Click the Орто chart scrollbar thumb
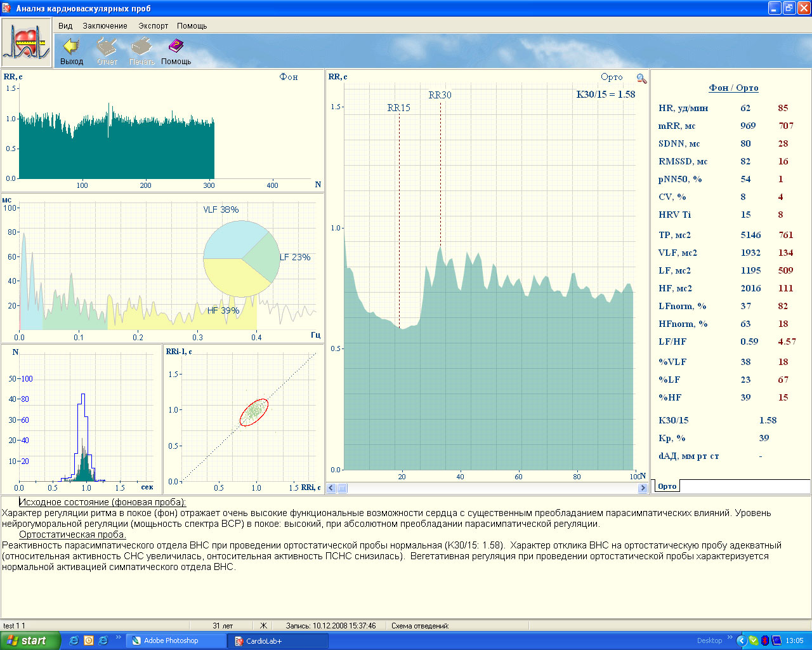This screenshot has height=650, width=812. [x=342, y=488]
